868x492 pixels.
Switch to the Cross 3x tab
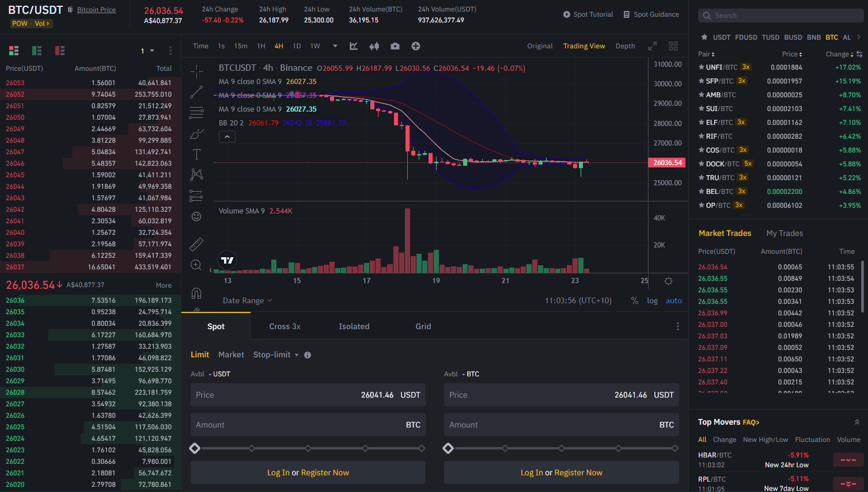pyautogui.click(x=285, y=326)
